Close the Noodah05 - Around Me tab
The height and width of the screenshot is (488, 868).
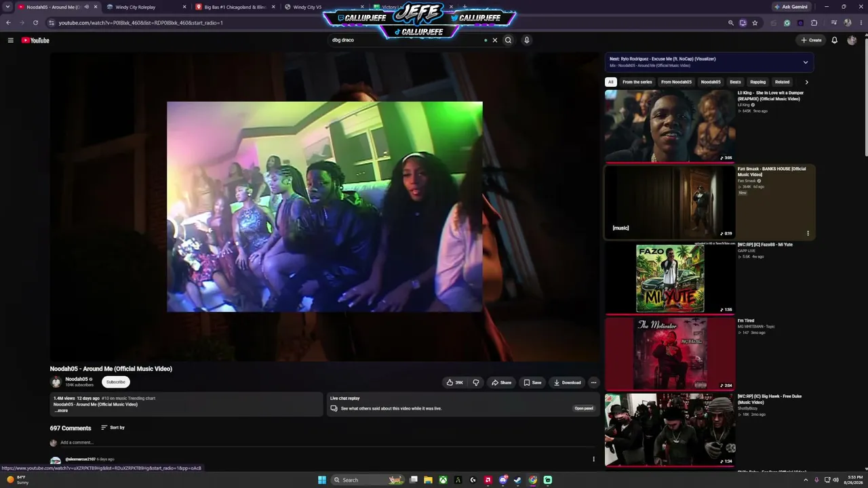(x=96, y=7)
